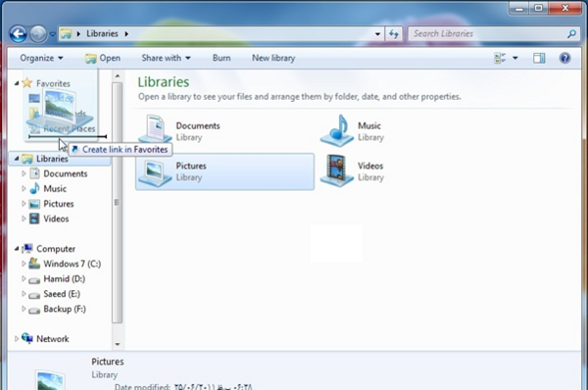Open the Music library icon in main pane

pos(337,130)
